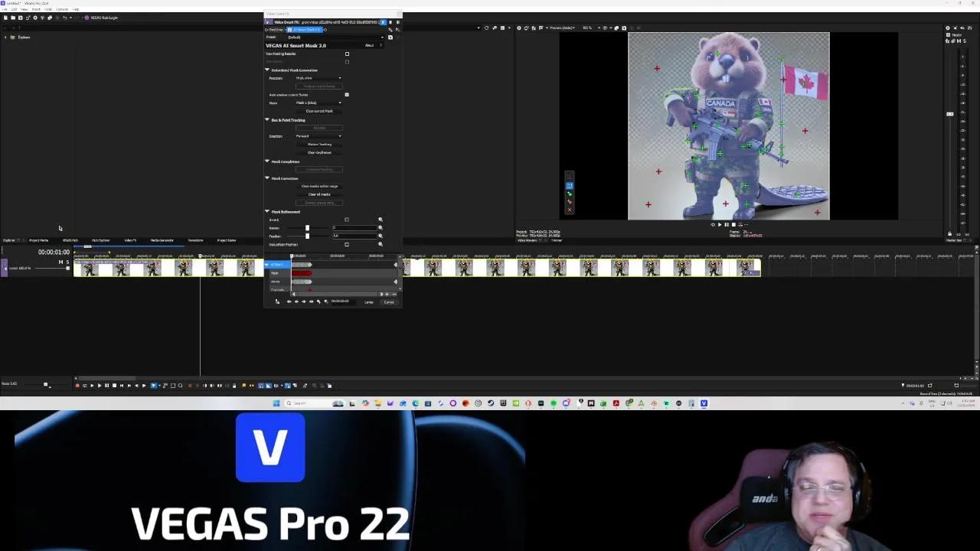Image resolution: width=980 pixels, height=551 pixels.
Task: Toggle Gaussian Feather checkbox
Action: (347, 244)
